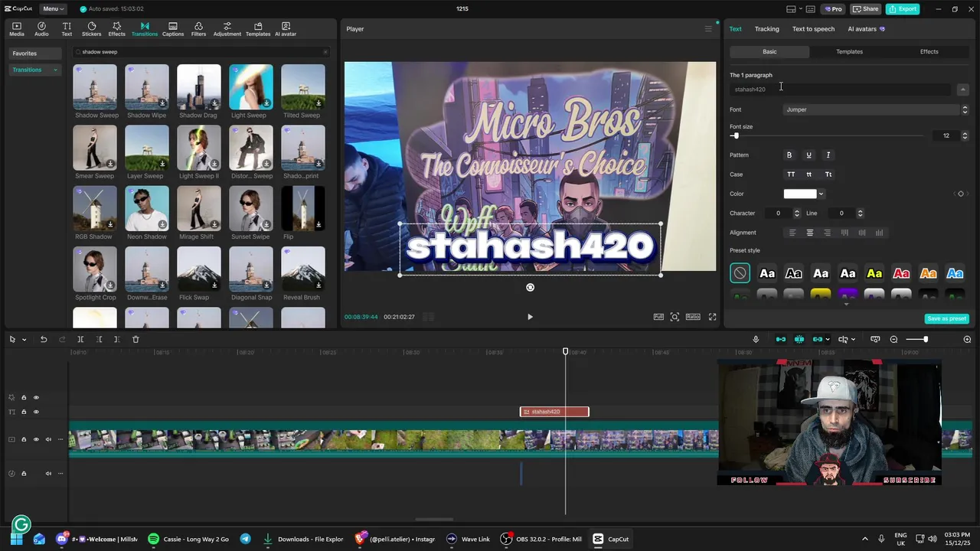Open the Templates sub-tab in text panel
This screenshot has width=980, height=551.
849,51
